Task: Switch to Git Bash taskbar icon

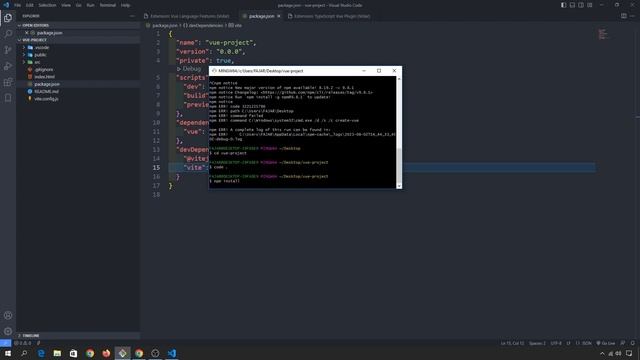Action: [x=122, y=353]
